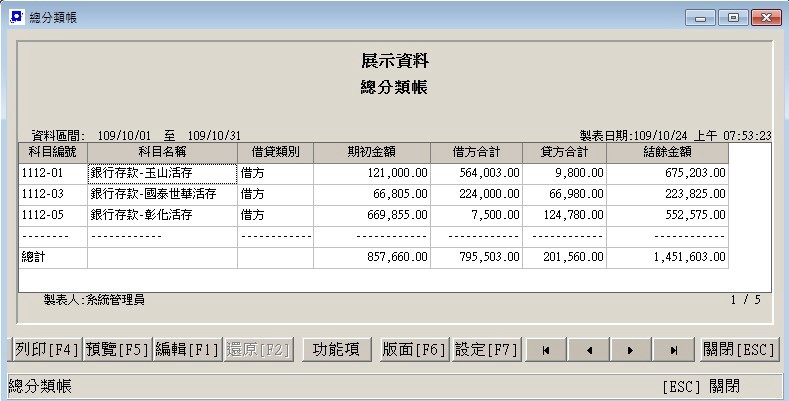Select the 銀行存款-彰化活存 cell
Image resolution: width=789 pixels, height=401 pixels.
point(163,215)
